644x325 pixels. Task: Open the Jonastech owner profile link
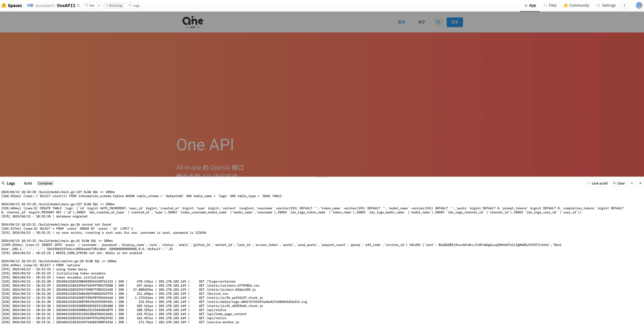[44, 5]
